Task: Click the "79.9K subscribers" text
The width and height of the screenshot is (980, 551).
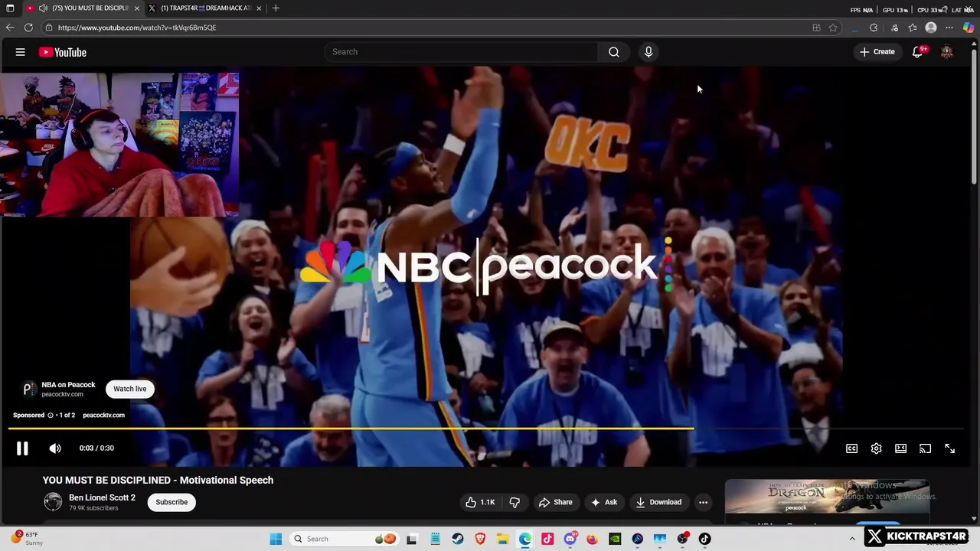Action: pos(93,508)
